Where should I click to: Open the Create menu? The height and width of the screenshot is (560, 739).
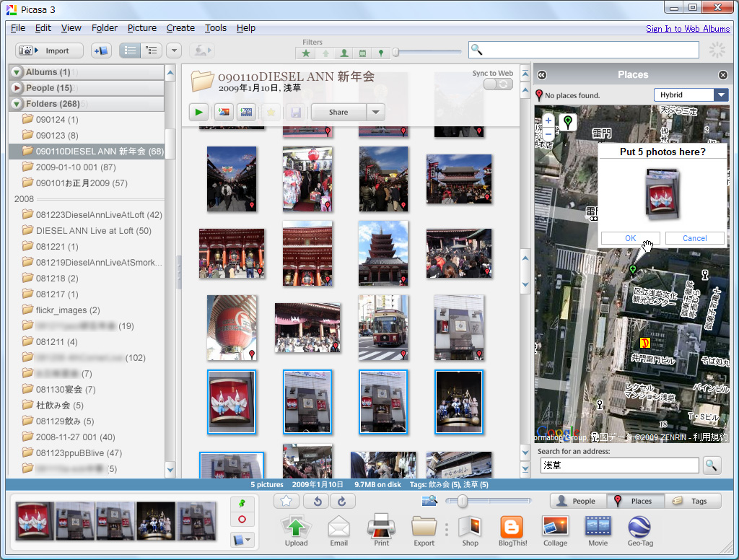pyautogui.click(x=180, y=28)
